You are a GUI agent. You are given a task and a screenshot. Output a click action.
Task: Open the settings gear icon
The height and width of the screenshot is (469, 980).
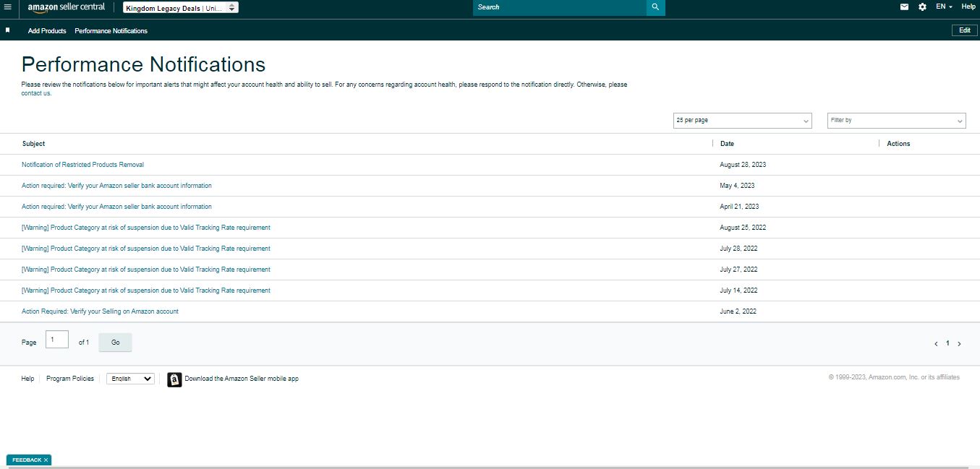click(x=922, y=7)
